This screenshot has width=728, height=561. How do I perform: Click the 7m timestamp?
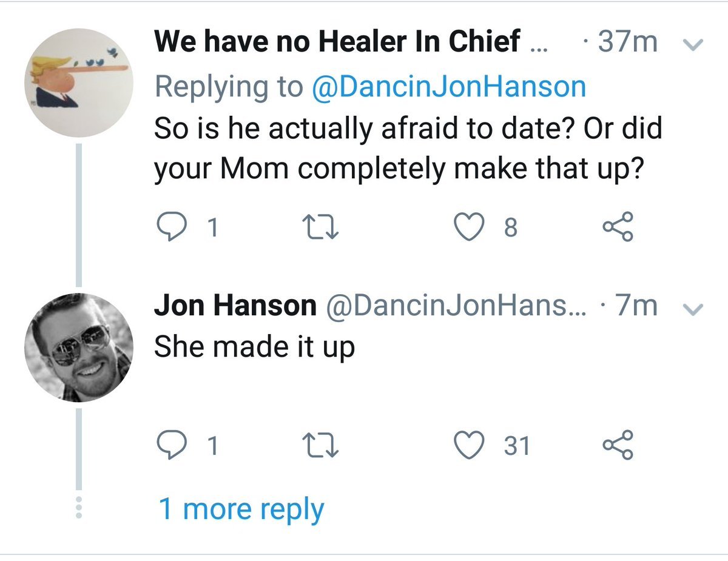(x=635, y=306)
